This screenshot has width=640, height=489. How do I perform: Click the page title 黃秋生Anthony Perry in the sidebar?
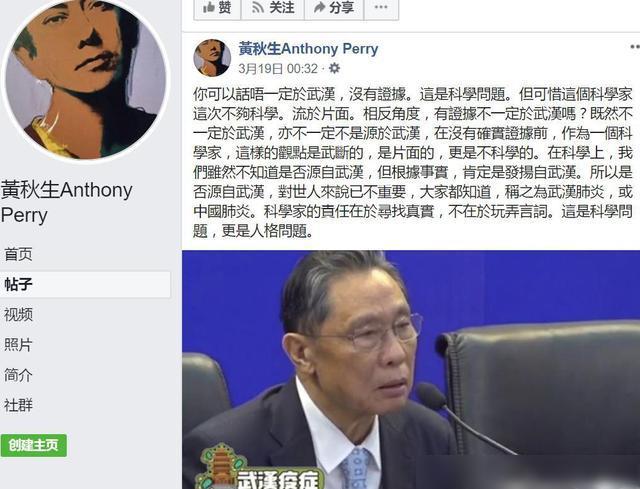(67, 202)
